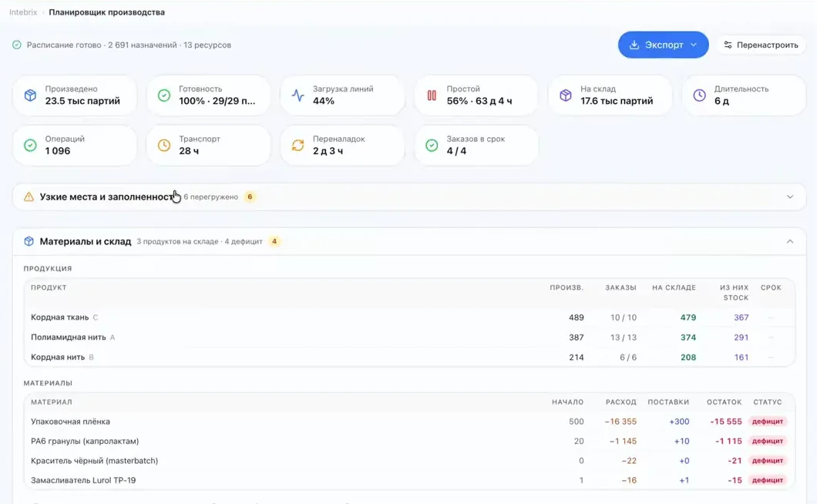Click the checkmark icon on Операций card
Screen dimensions: 817x504
click(x=30, y=145)
